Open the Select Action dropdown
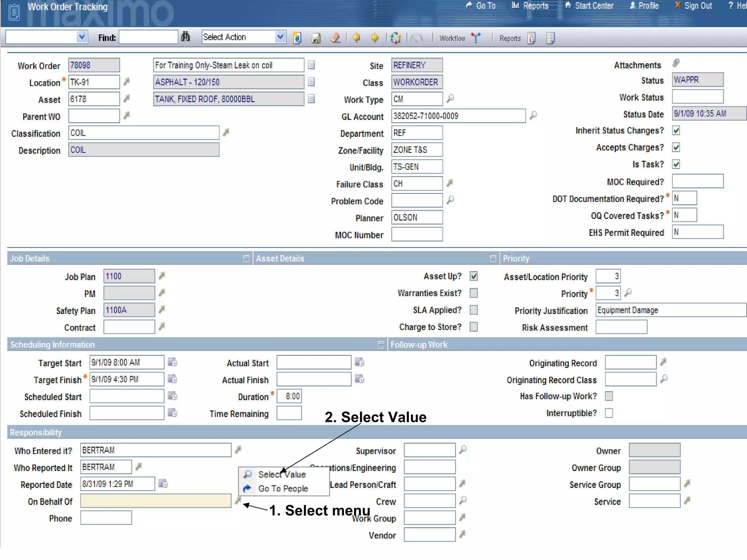The width and height of the screenshot is (747, 560). (280, 37)
